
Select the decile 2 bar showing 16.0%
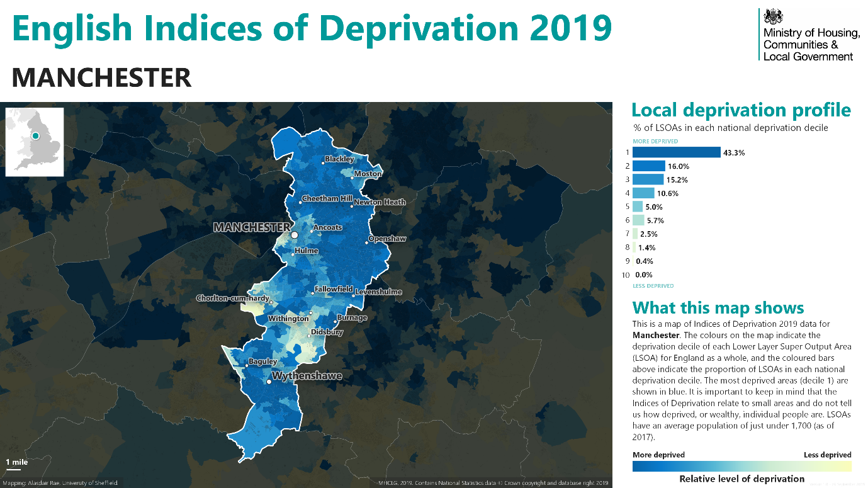(x=648, y=166)
